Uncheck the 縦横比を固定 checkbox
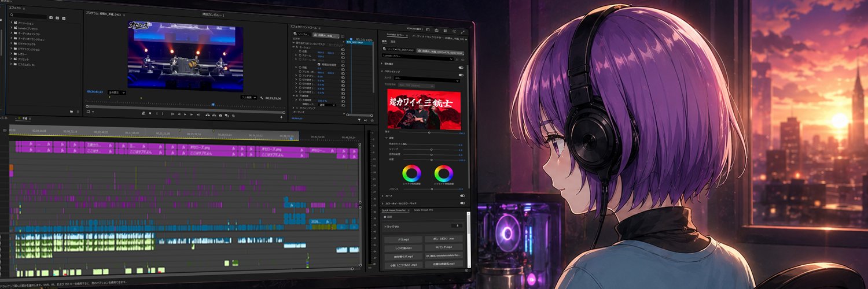Image resolution: width=868 pixels, height=289 pixels. click(319, 64)
